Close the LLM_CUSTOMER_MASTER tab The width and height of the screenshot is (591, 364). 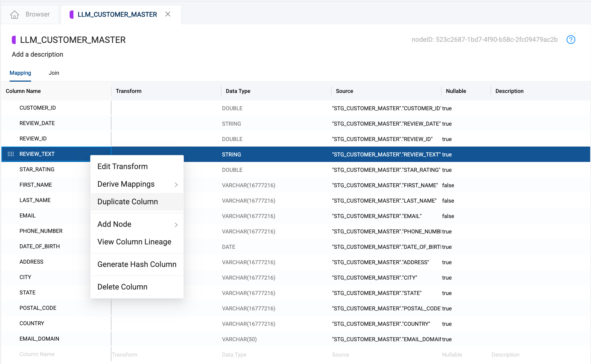point(168,14)
